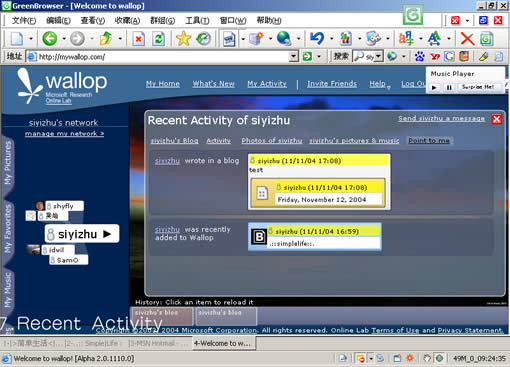Open the Photos of siyizhu link
This screenshot has height=367, width=510.
click(x=272, y=141)
